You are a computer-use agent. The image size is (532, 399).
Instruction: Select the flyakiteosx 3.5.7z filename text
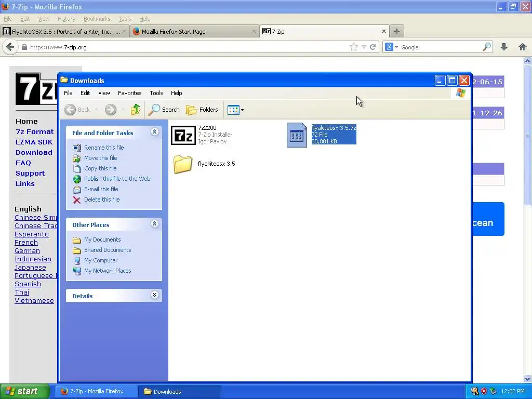click(334, 128)
